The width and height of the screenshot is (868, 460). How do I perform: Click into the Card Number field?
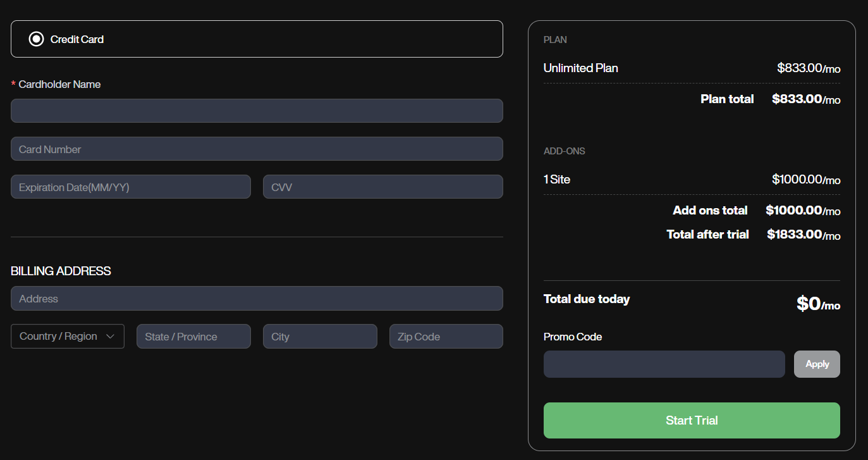pos(257,149)
